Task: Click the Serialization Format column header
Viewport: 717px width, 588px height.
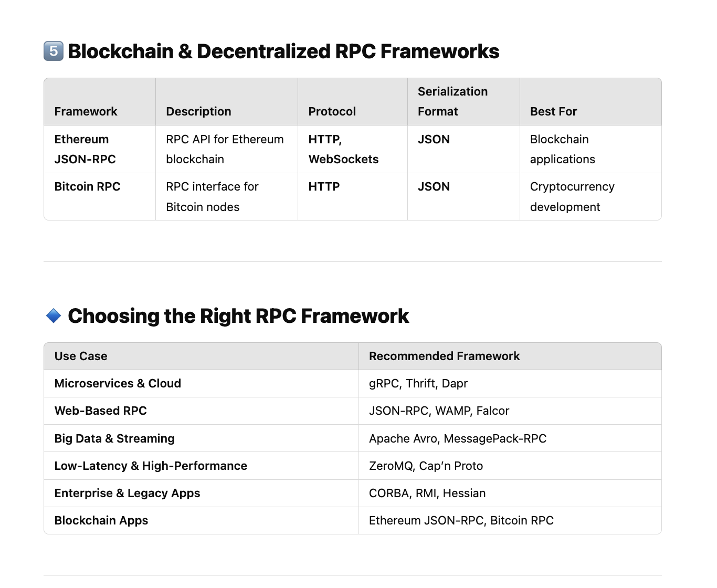Action: pyautogui.click(x=452, y=101)
